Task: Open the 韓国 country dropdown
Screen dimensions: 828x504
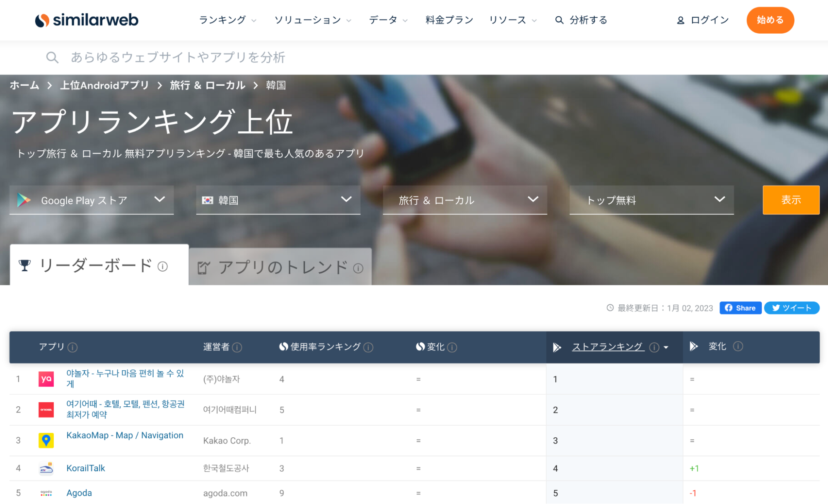Action: click(x=278, y=200)
